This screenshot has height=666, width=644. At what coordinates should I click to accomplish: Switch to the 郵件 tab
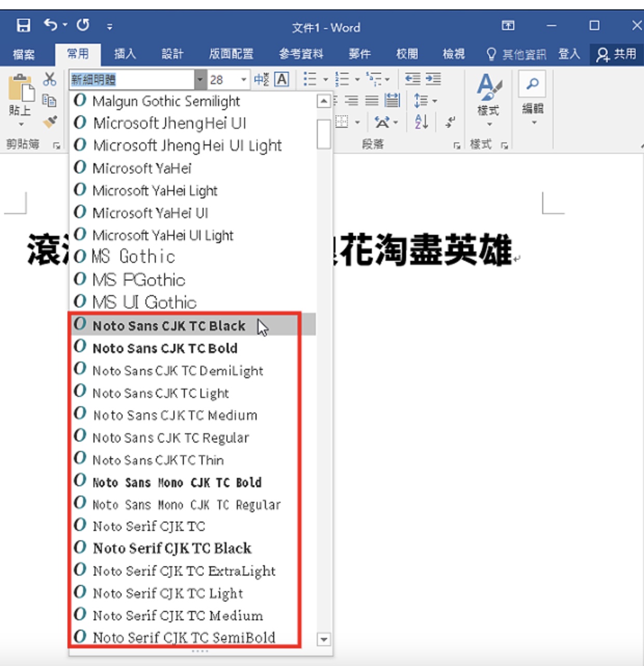pyautogui.click(x=359, y=54)
